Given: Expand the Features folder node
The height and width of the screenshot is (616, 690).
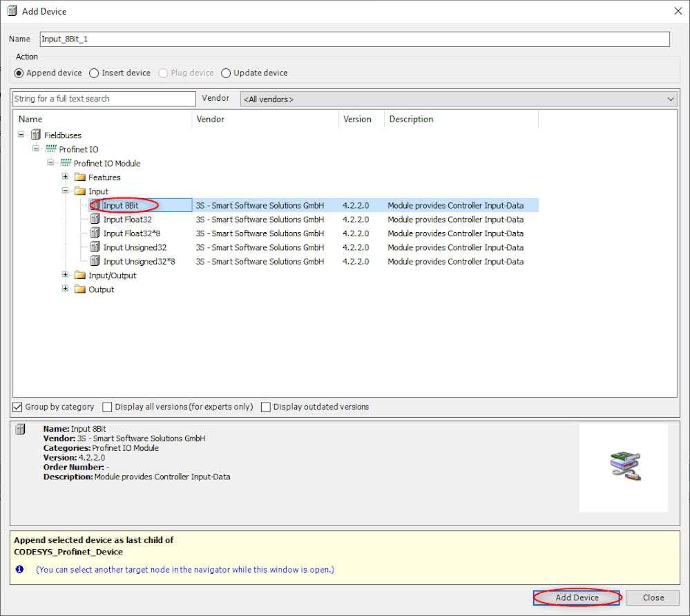Looking at the screenshot, I should coord(65,176).
